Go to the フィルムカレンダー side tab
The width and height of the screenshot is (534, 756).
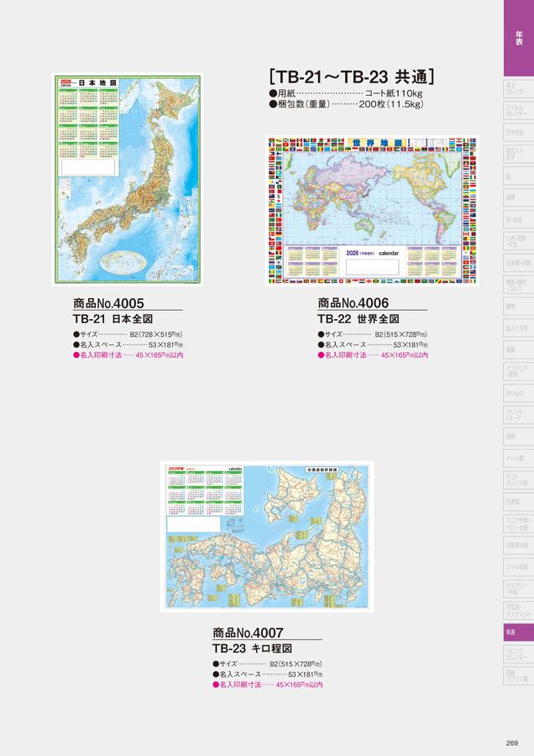[x=519, y=110]
